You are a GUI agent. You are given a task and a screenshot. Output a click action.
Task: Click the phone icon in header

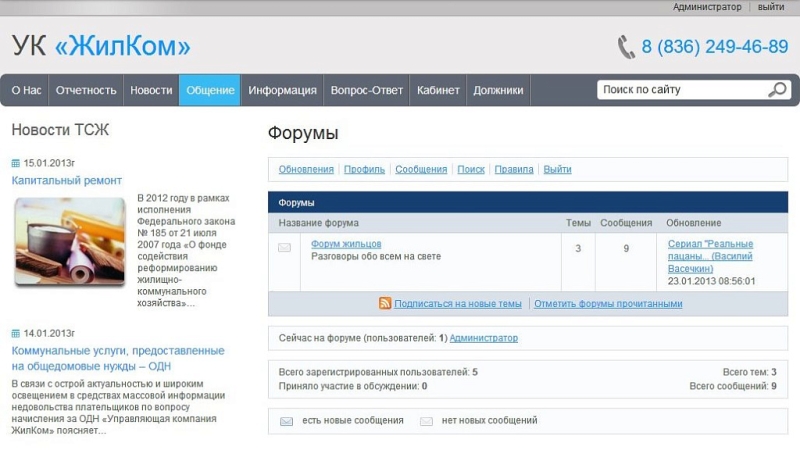tap(626, 47)
